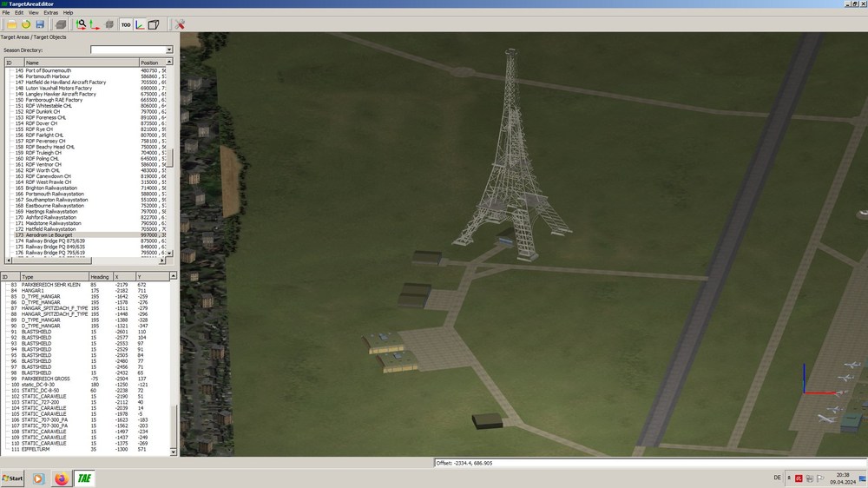This screenshot has width=868, height=488.
Task: Click the Offset status bar field
Action: click(650, 463)
